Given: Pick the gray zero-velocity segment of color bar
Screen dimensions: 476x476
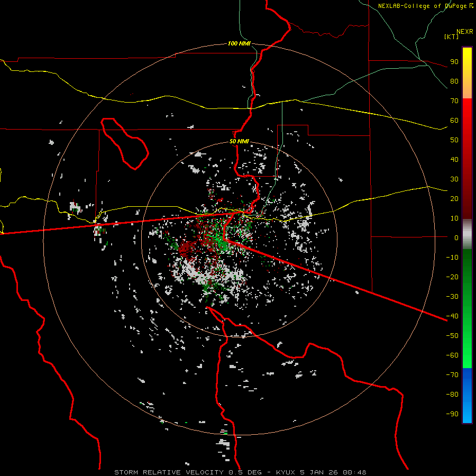Looking at the screenshot, I should point(467,234).
